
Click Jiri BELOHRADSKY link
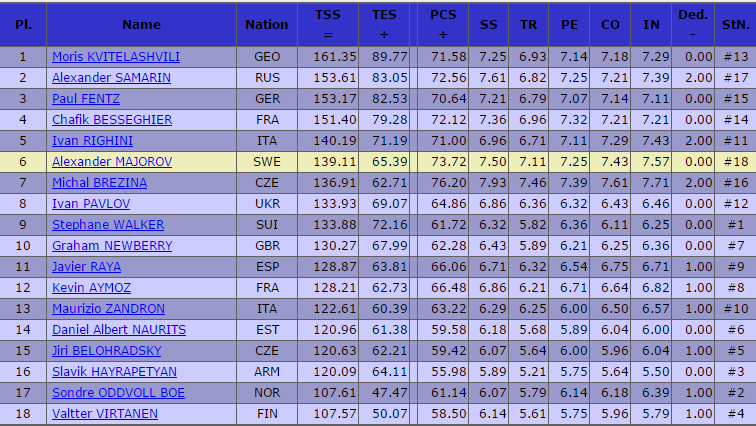pos(107,350)
